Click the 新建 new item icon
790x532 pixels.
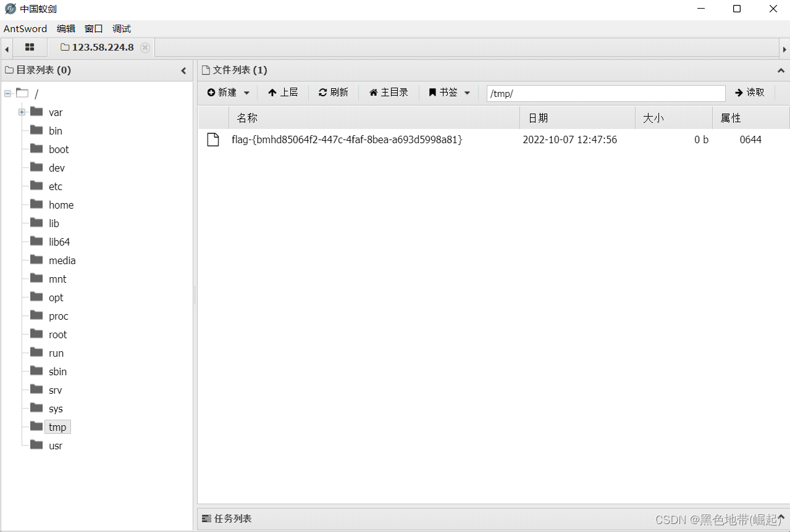[x=212, y=92]
